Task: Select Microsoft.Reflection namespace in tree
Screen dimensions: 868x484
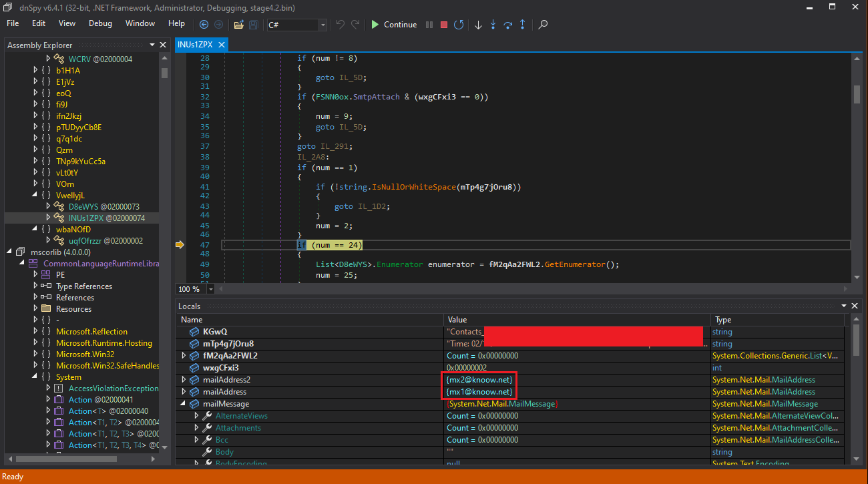Action: tap(91, 331)
